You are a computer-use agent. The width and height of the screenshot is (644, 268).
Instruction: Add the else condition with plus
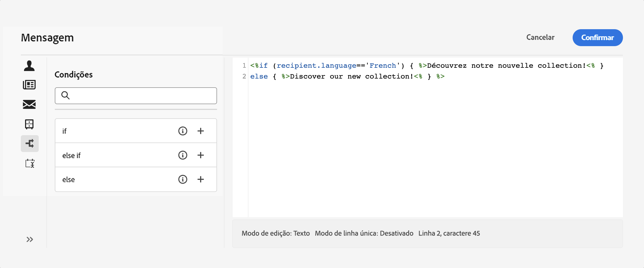(201, 179)
